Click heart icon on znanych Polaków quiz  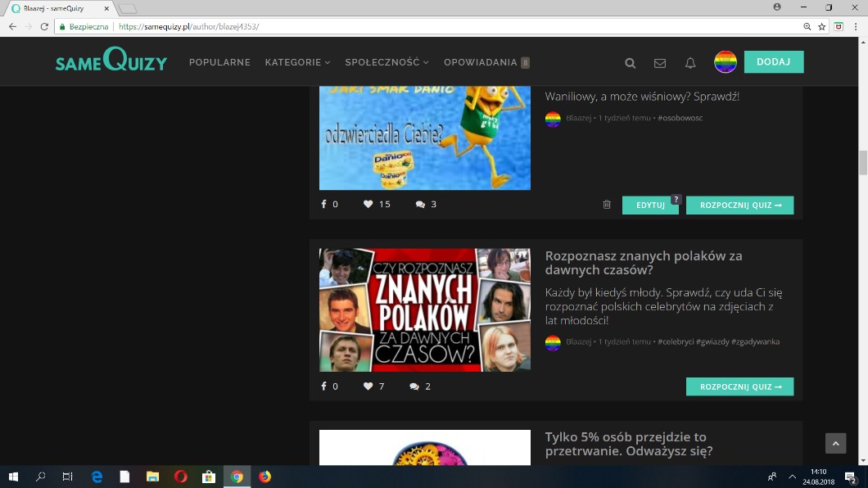tap(368, 386)
